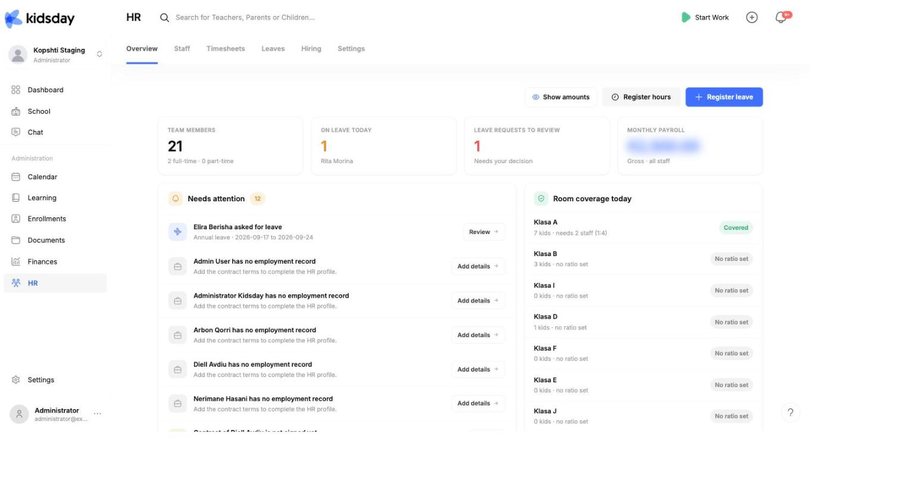Screen dimensions: 900x480
Task: Review Elira Berisha's leave request
Action: coord(484,232)
